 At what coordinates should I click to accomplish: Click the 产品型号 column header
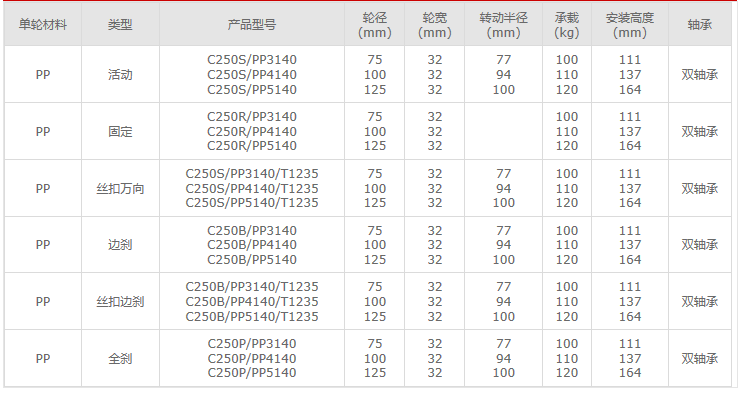coord(252,24)
